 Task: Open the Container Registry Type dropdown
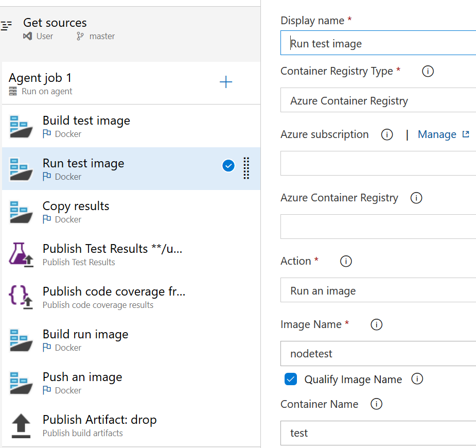tap(378, 100)
